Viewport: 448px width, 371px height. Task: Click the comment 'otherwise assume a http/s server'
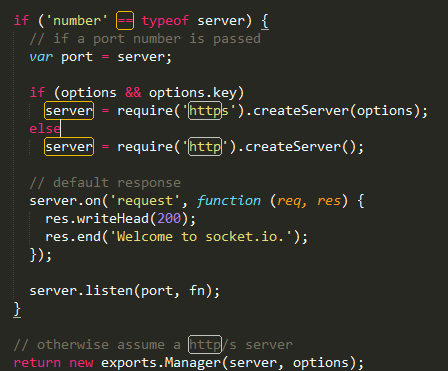tap(153, 345)
